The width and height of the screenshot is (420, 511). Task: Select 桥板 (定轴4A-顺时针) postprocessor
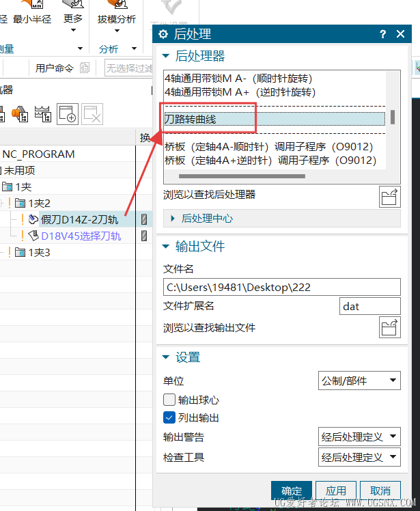(269, 147)
